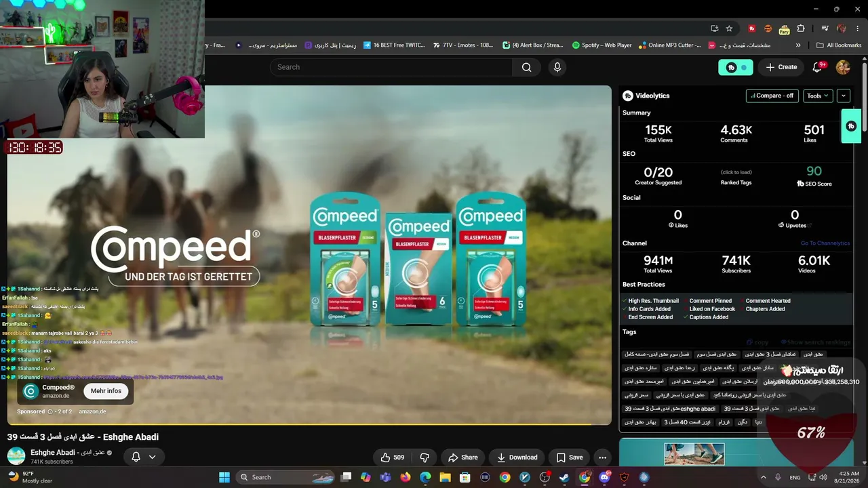Collapse the Videolytics panel with chevron
This screenshot has height=488, width=868.
click(844, 96)
